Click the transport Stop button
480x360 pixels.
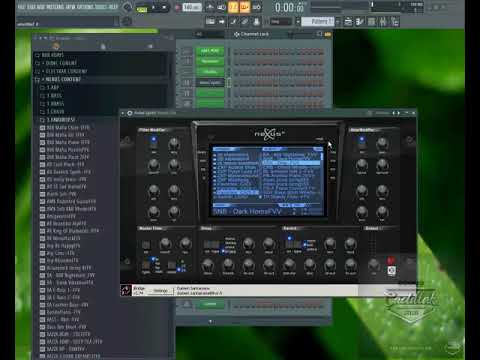click(x=164, y=7)
